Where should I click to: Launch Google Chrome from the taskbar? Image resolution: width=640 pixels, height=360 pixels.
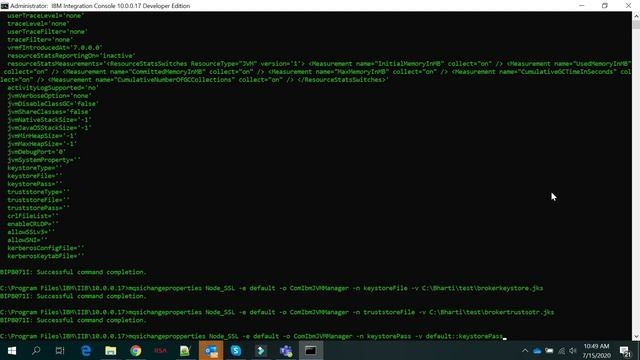point(136,351)
